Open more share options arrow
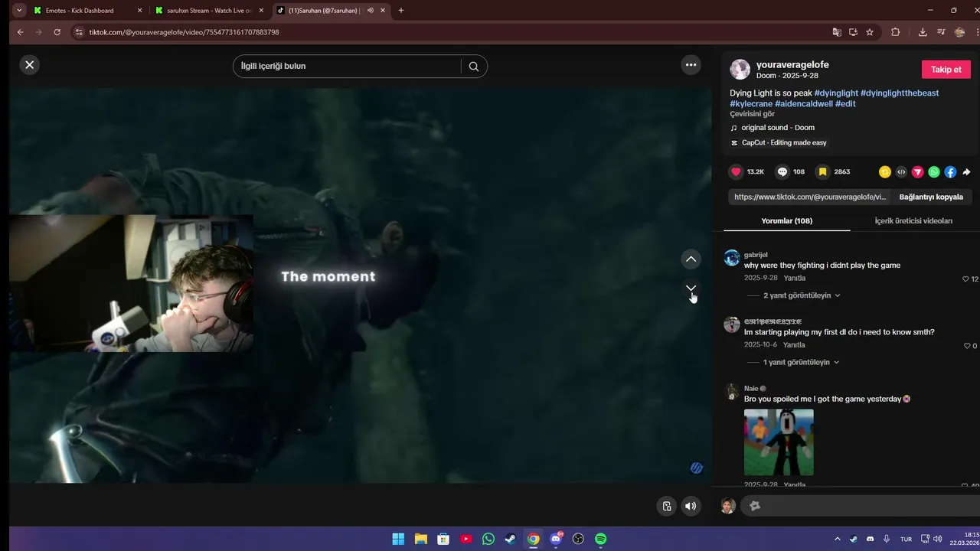980x551 pixels. point(966,172)
